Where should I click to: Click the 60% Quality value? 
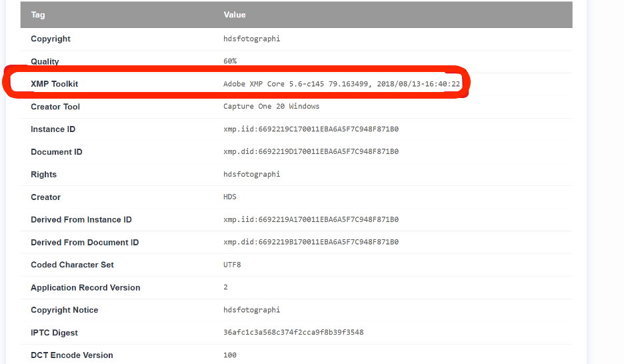click(x=230, y=61)
